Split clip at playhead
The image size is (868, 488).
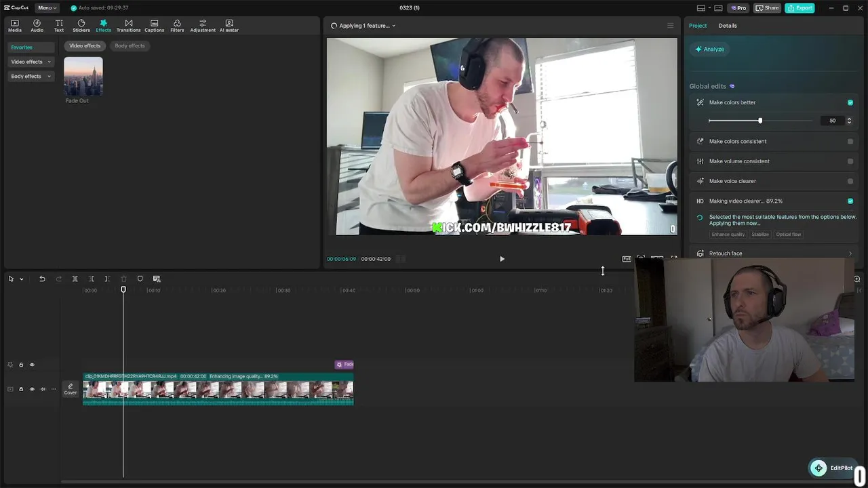[x=75, y=279]
